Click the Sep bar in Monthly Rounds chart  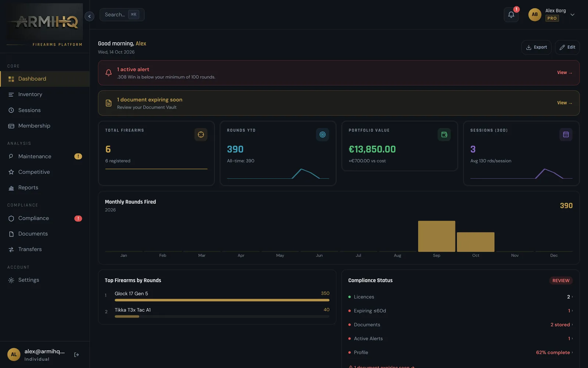437,236
